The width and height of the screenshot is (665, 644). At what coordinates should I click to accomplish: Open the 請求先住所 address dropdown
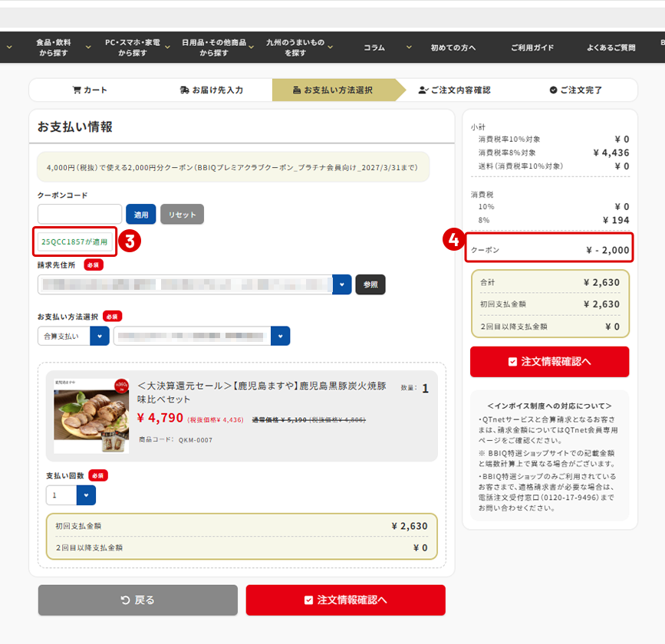342,284
